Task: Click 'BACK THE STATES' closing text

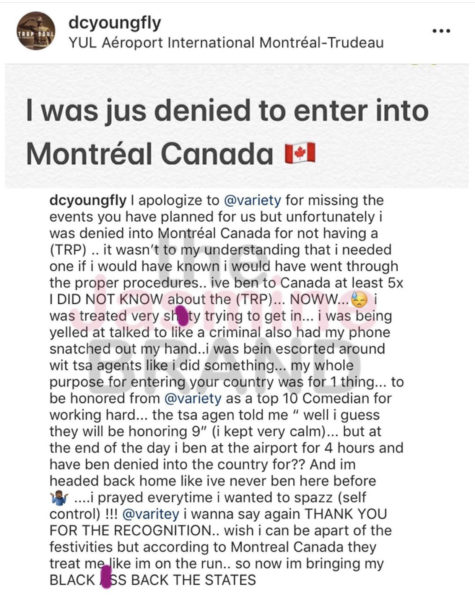Action: pos(193,580)
